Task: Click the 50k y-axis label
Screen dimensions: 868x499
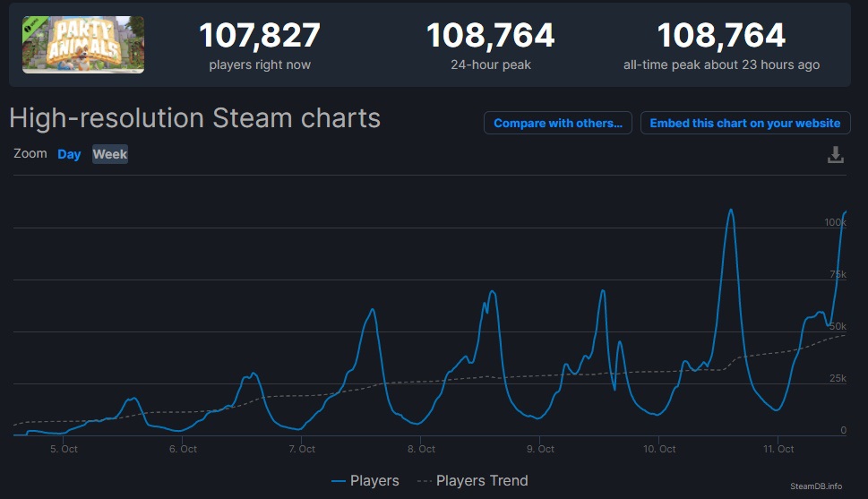Action: (x=838, y=326)
